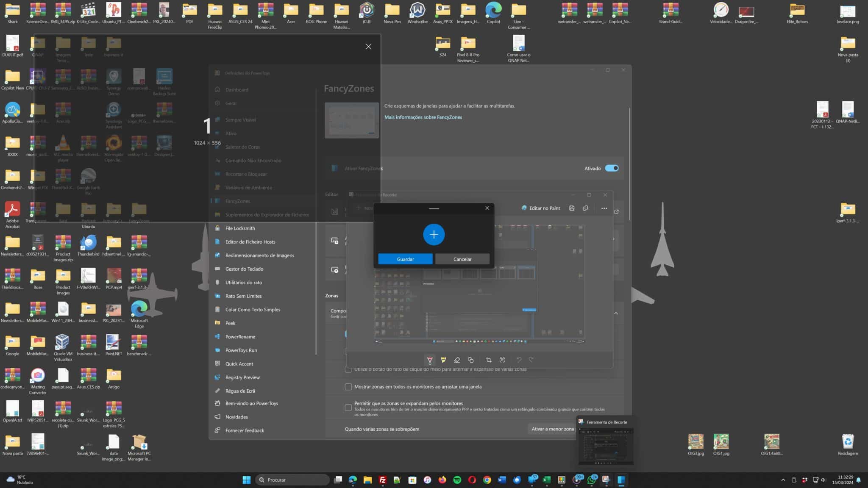Click the Ferramenta de Recorte preview thumbnail
Screen dimensions: 868x488
point(606,446)
